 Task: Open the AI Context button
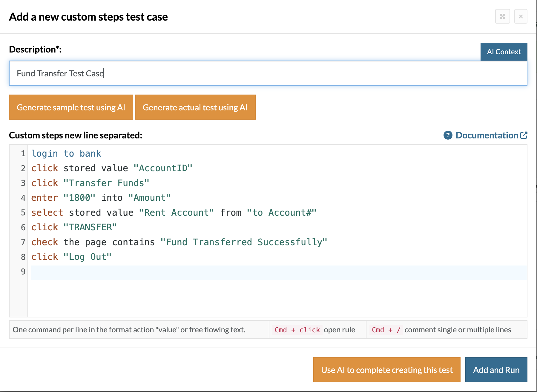(504, 52)
